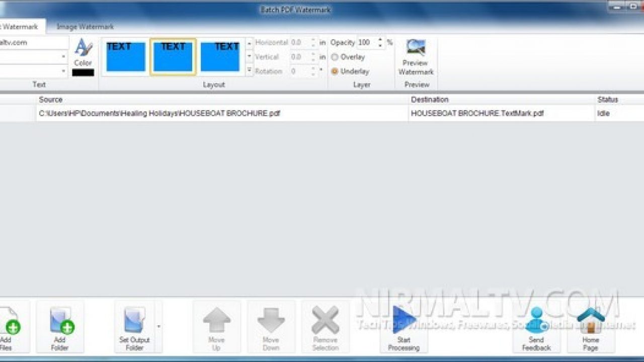Open the Home Page icon
Screen dimensions: 644x362
point(591,320)
